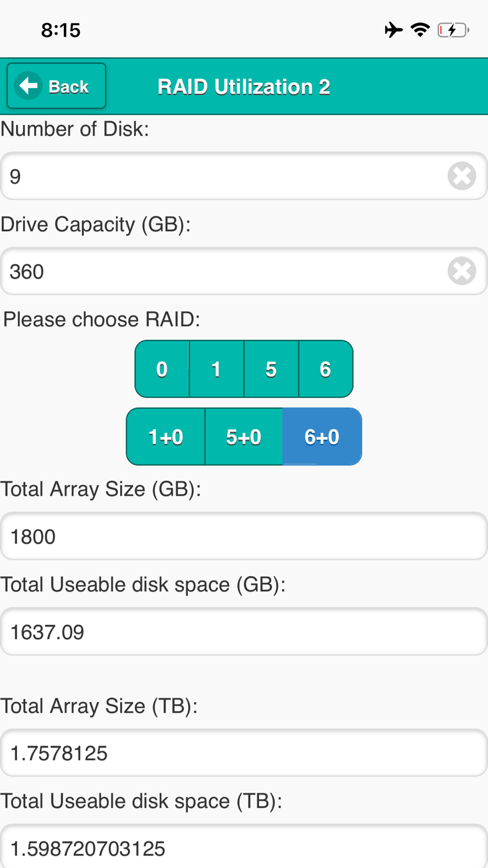
Task: Tap the Total Useable disk space (TB) field
Action: click(244, 847)
